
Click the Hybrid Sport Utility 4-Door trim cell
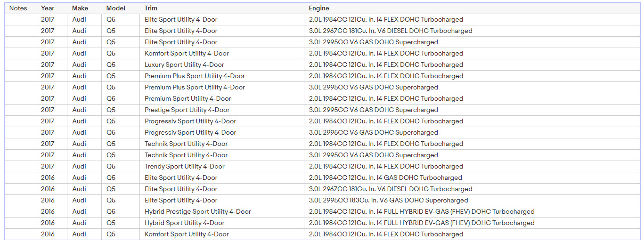184,223
